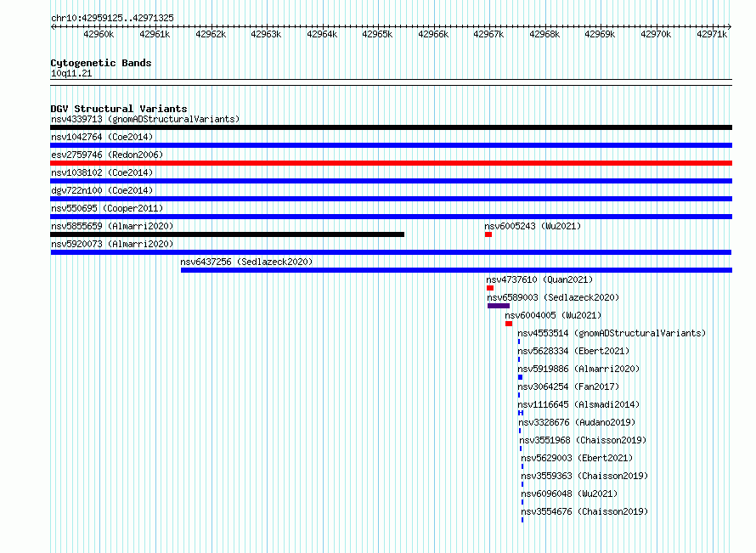Open the nsv1116645 (Alsmadi2014) label
Viewport: 756px width, 553px height.
click(578, 404)
